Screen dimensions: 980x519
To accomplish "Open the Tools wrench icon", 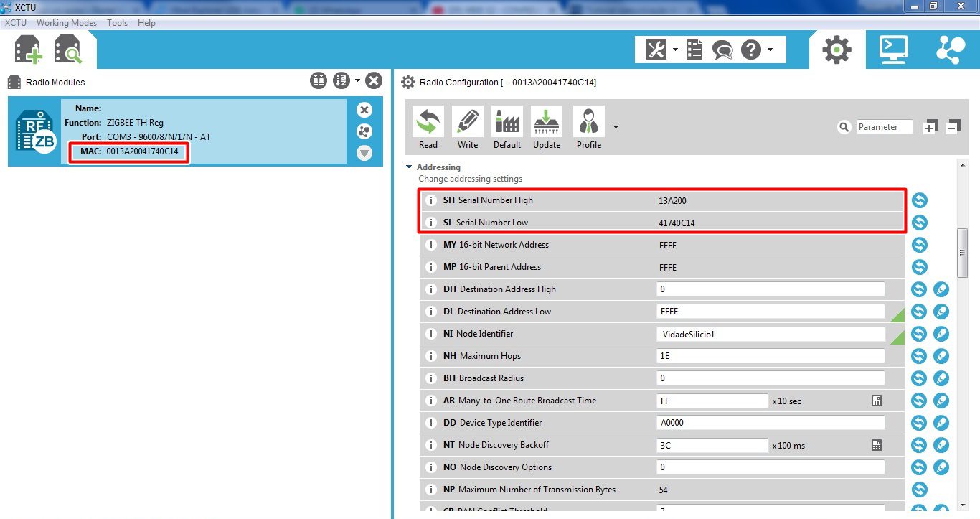I will pos(656,50).
